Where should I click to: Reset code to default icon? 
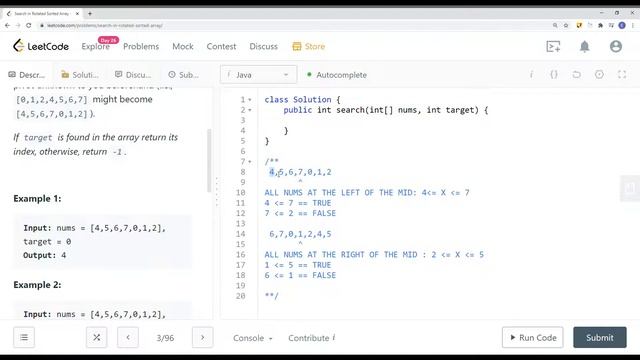[x=576, y=75]
